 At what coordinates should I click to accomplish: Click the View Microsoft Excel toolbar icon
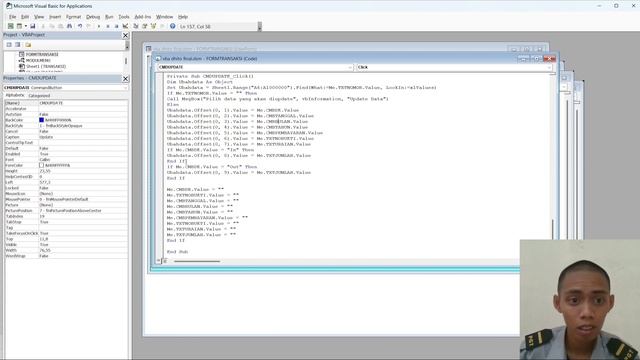pyautogui.click(x=11, y=26)
